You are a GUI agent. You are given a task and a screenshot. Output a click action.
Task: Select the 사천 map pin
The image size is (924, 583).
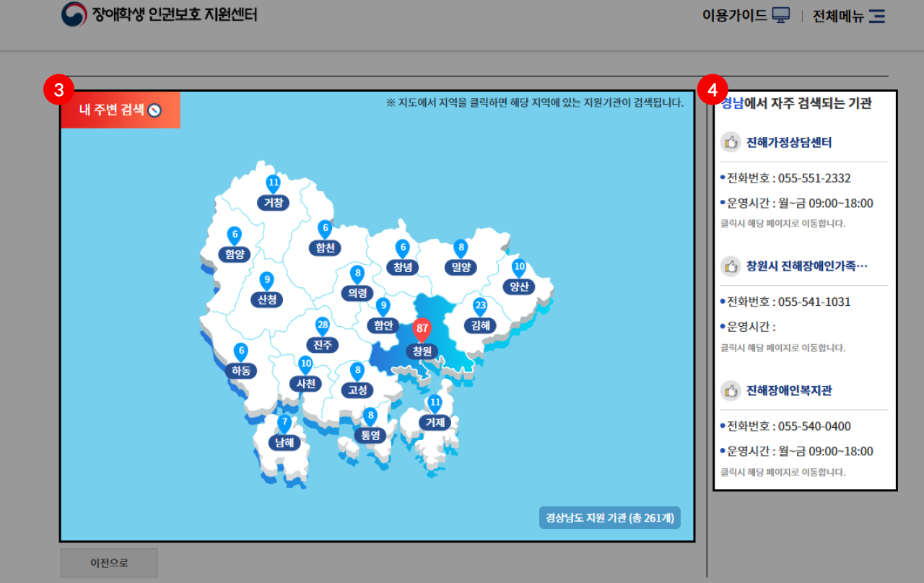coord(306,375)
